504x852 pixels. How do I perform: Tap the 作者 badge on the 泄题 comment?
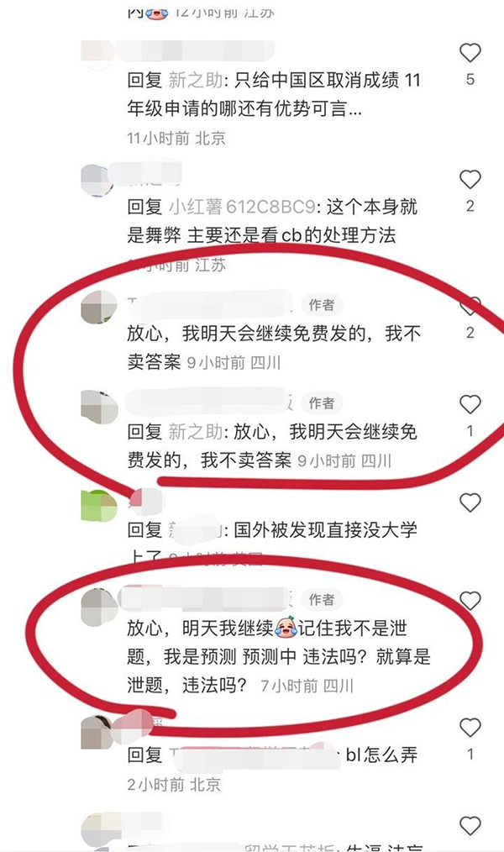(x=322, y=599)
